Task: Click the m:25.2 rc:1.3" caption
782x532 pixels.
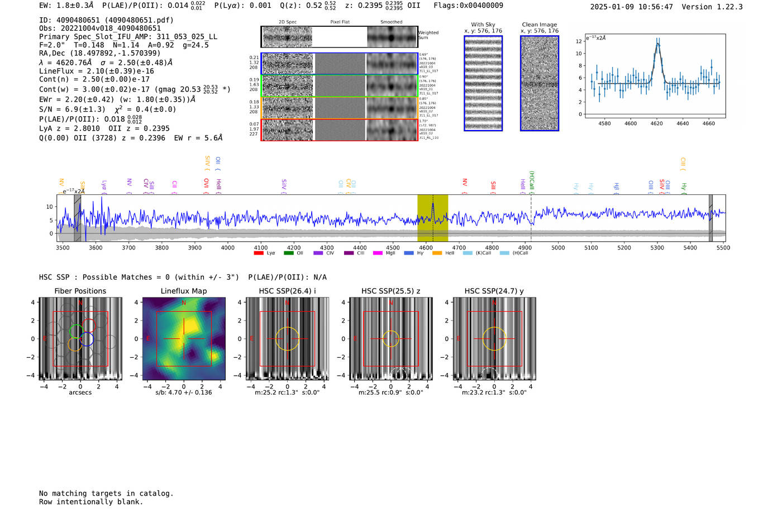Action: pos(287,392)
